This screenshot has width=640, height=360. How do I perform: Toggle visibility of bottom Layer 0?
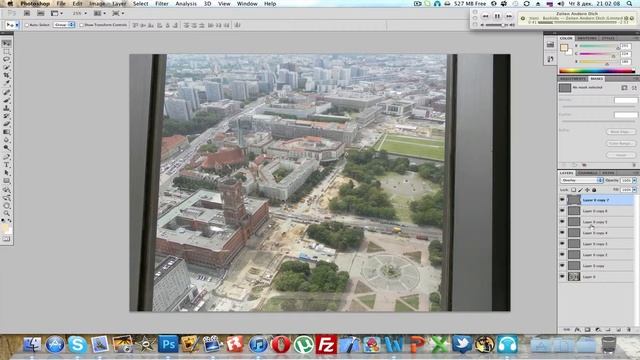(x=562, y=277)
